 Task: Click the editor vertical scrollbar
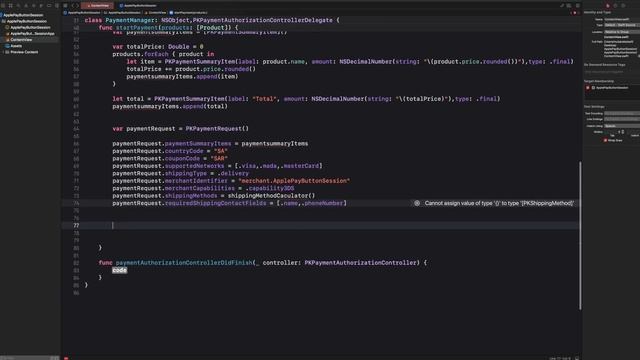pos(580,236)
